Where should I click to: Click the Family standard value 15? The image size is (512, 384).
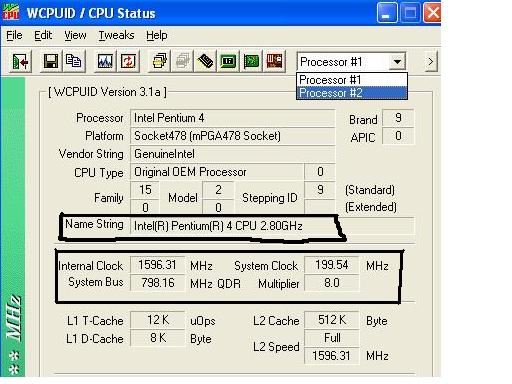pyautogui.click(x=145, y=190)
